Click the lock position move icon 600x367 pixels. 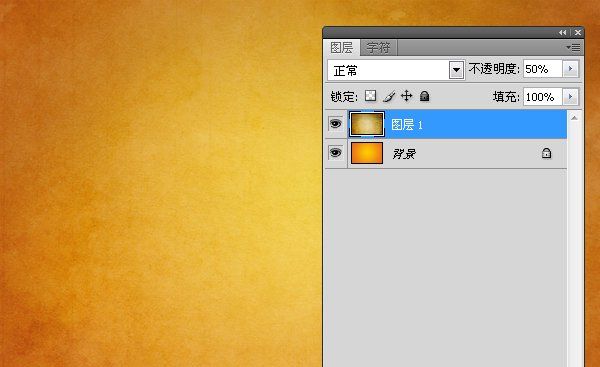pos(406,96)
